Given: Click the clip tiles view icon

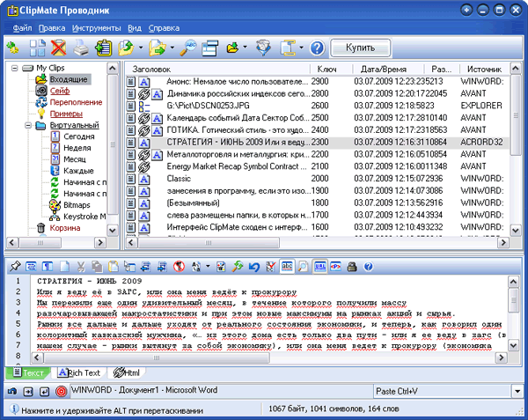Looking at the screenshot, I should [x=37, y=48].
